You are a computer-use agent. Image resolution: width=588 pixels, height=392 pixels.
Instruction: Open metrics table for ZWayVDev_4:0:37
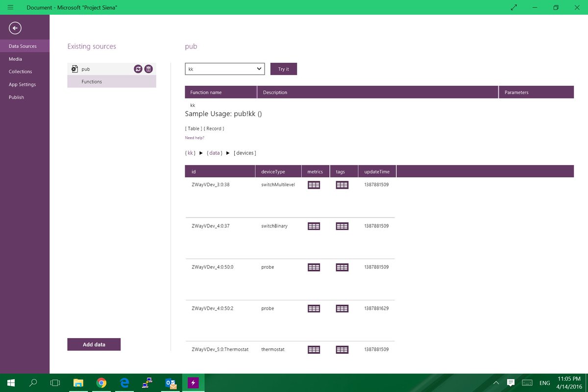tap(314, 226)
